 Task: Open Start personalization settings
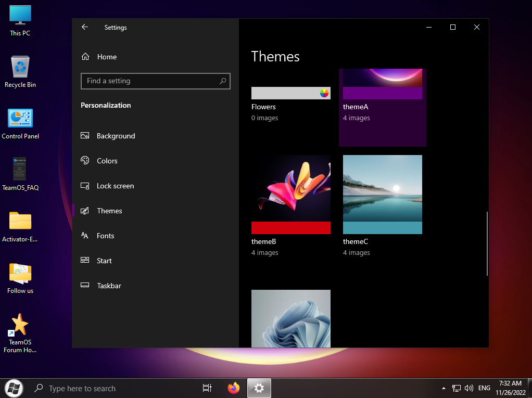104,261
